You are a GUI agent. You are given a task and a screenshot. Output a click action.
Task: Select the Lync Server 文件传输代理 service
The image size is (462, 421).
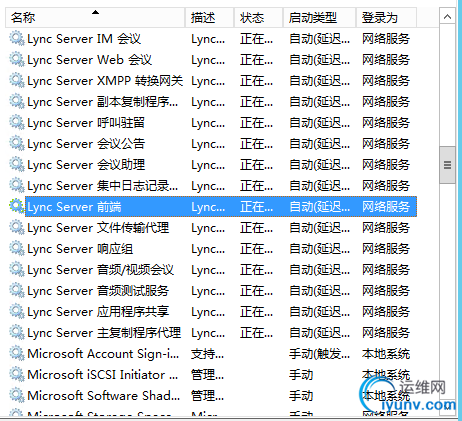98,228
